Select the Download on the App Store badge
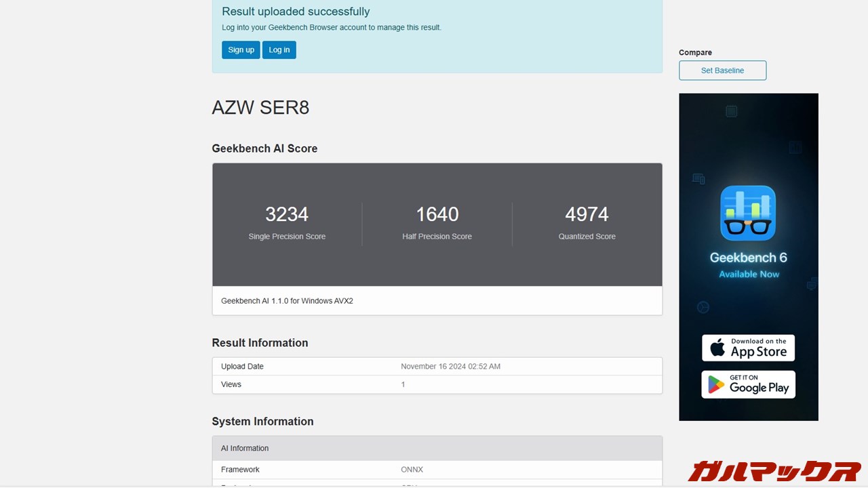The width and height of the screenshot is (868, 488). pos(748,348)
